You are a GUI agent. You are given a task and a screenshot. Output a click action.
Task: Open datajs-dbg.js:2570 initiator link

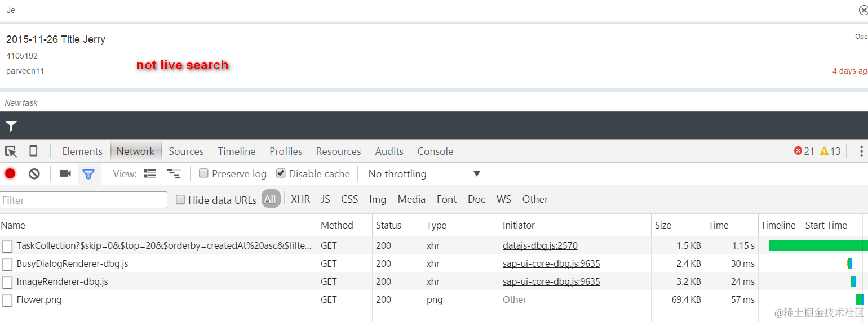[540, 245]
